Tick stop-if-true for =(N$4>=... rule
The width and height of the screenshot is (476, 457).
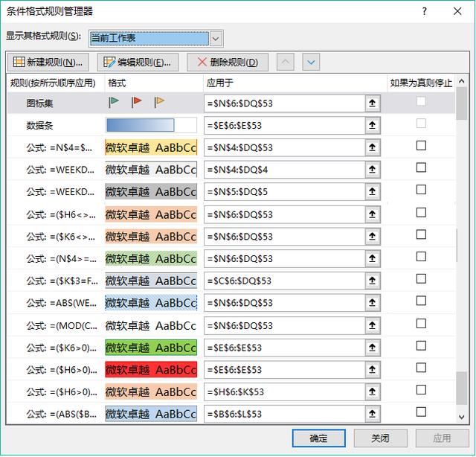(x=421, y=257)
